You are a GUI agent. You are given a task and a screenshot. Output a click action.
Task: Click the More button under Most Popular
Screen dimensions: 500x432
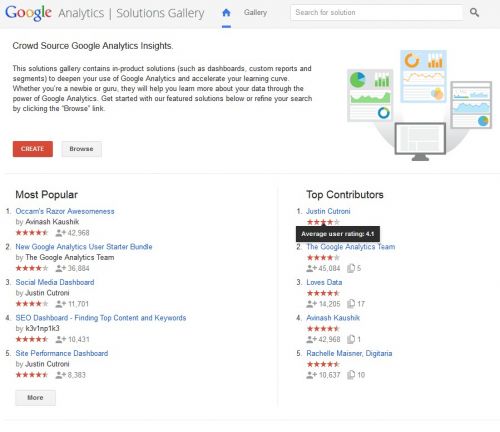tap(35, 397)
